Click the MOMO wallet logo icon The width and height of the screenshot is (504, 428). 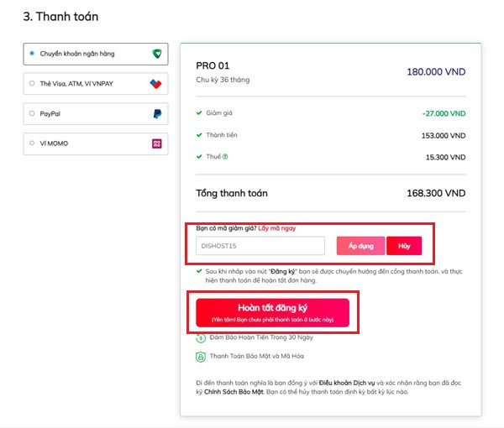click(x=157, y=144)
